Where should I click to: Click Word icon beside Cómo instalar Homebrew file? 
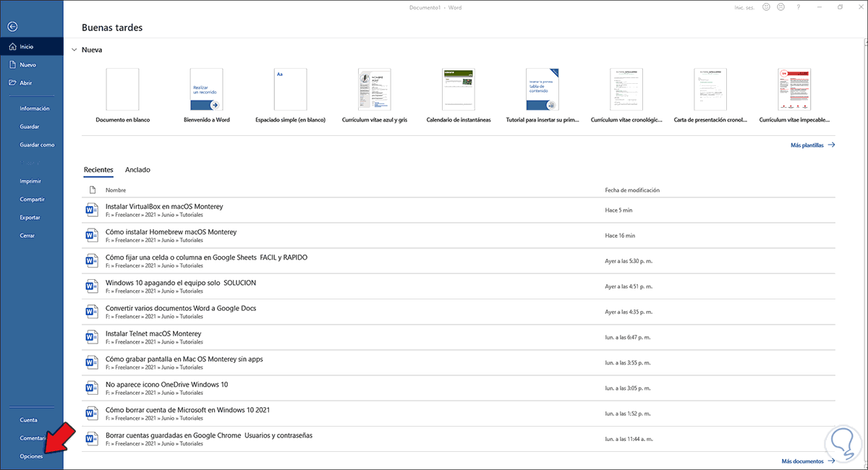[92, 236]
